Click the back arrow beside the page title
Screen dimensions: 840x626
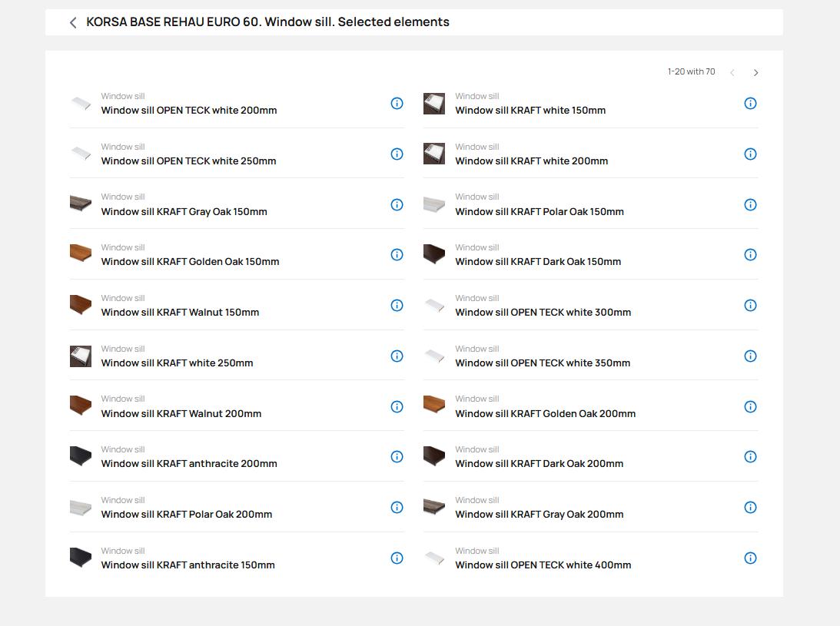[x=73, y=23]
